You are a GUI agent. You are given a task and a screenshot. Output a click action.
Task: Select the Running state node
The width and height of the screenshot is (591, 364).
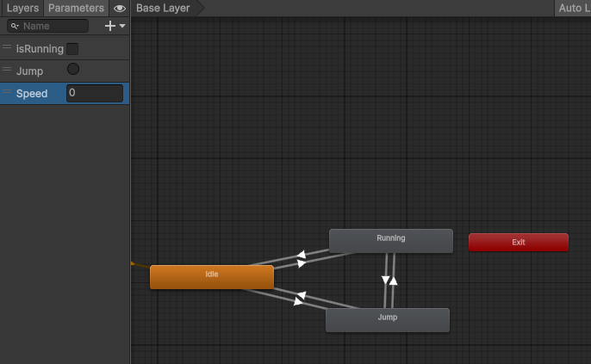(x=391, y=241)
